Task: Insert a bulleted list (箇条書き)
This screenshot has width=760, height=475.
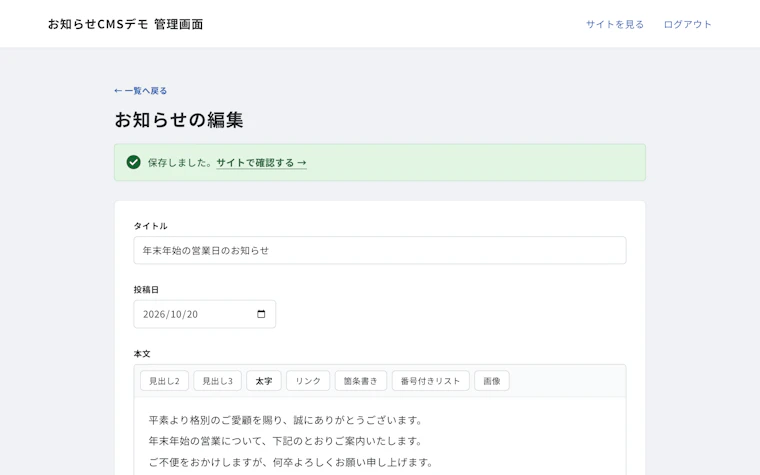Action: [361, 381]
